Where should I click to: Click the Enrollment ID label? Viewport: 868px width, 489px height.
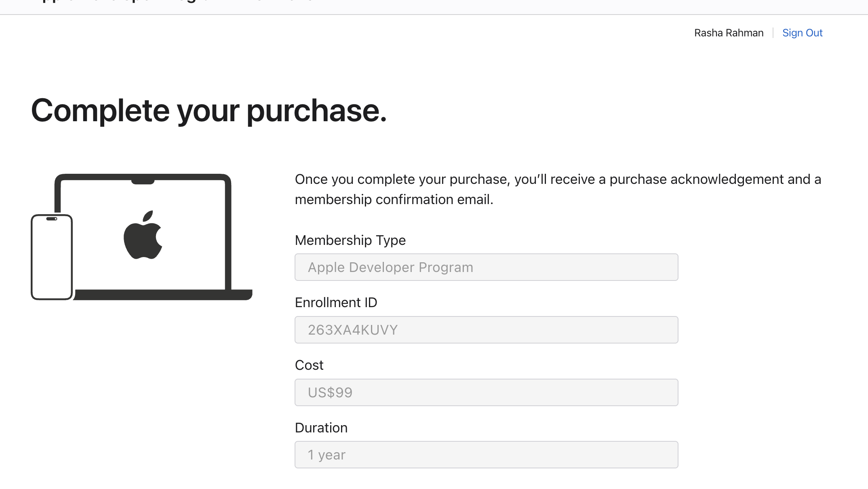(x=336, y=302)
